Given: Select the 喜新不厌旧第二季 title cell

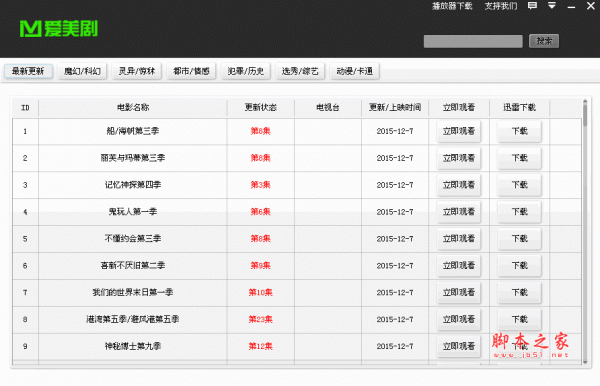Looking at the screenshot, I should (x=133, y=265).
